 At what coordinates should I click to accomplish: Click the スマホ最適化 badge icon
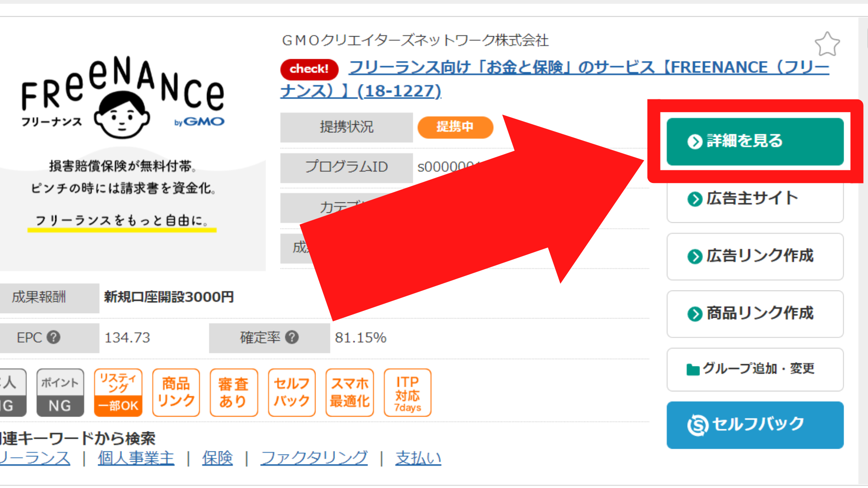click(349, 392)
